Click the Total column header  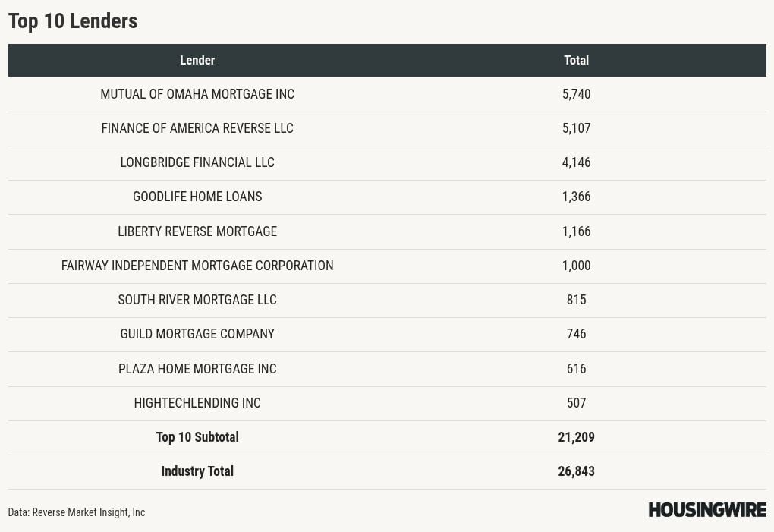[576, 60]
